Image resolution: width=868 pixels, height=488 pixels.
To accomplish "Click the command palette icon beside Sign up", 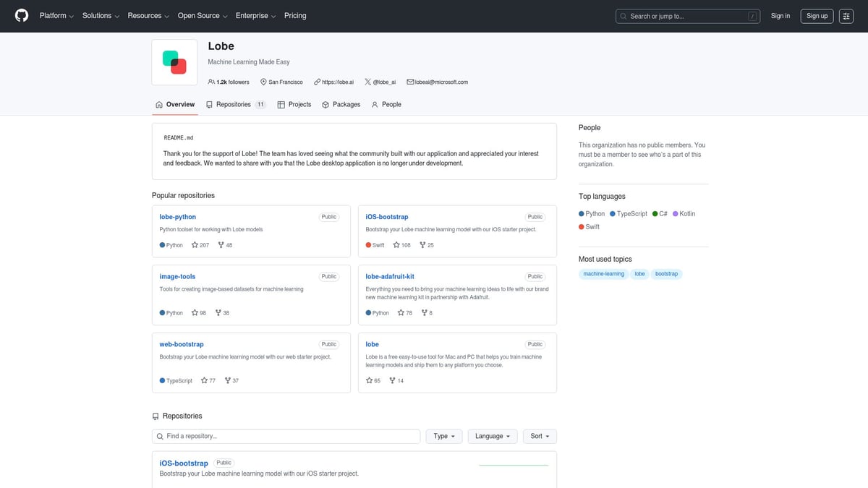I will pos(846,16).
